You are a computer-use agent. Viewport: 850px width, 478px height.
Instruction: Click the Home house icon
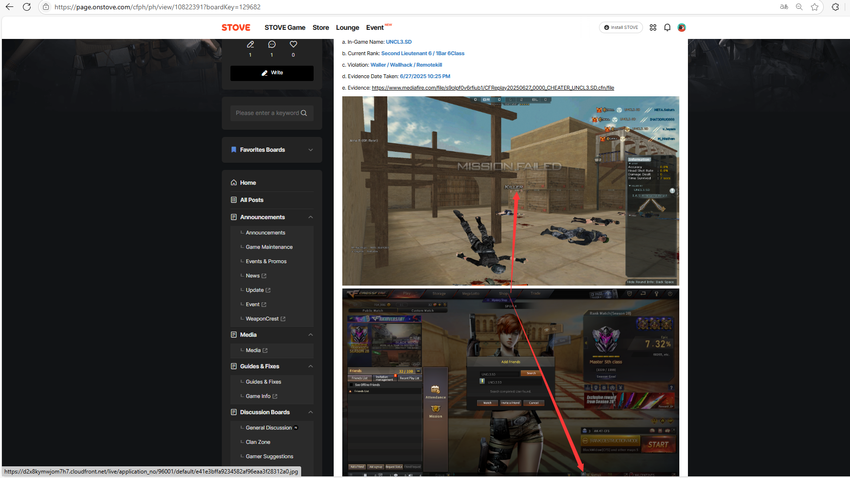point(234,183)
